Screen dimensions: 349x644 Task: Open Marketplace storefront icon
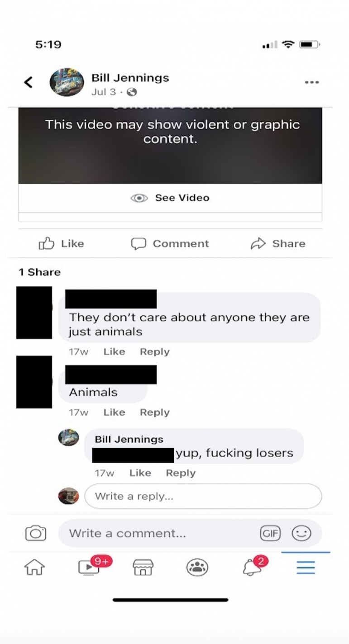[x=143, y=567]
